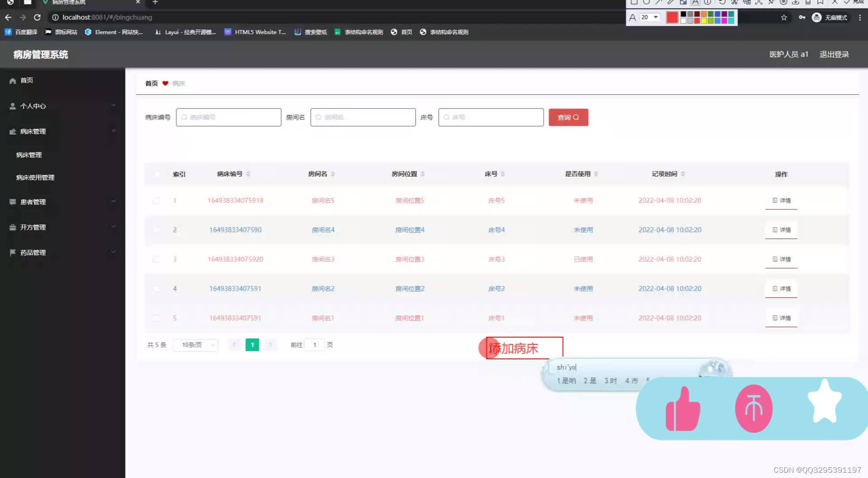This screenshot has height=478, width=868.
Task: Check the checkbox for row 1
Action: coord(157,200)
